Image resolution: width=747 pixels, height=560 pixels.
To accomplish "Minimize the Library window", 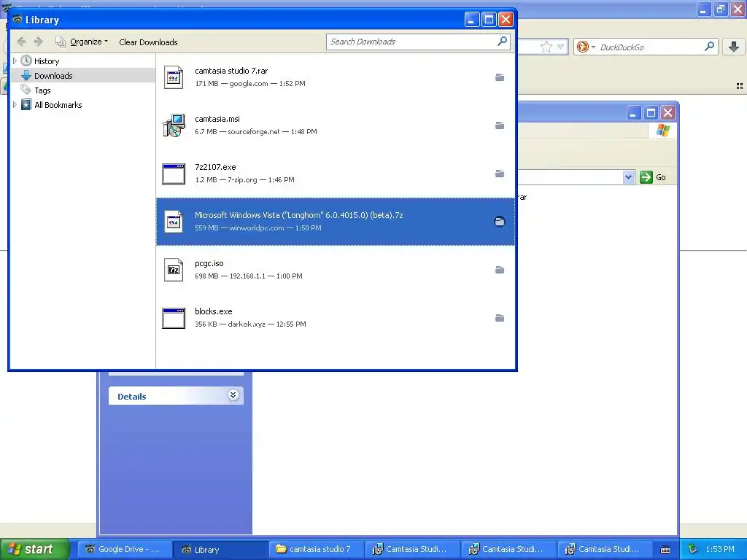I will [472, 20].
